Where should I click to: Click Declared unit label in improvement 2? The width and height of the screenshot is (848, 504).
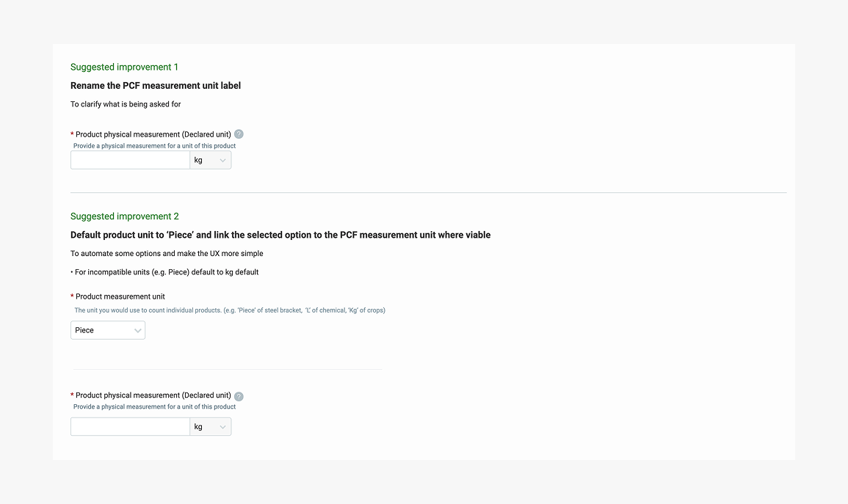tap(153, 395)
